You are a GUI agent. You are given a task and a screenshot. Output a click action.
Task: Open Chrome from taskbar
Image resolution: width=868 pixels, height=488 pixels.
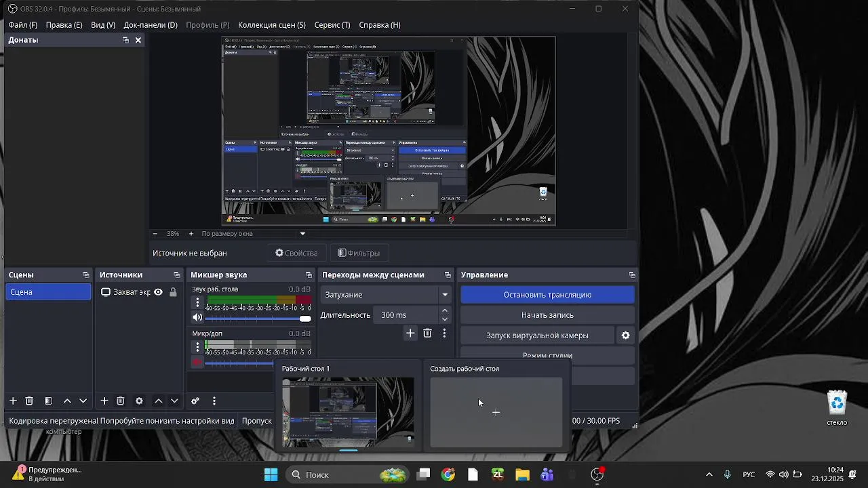pos(448,474)
